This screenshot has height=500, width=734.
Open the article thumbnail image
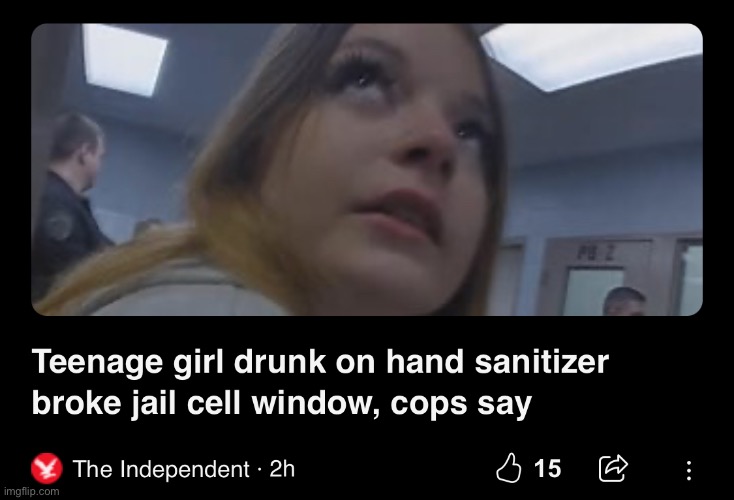(367, 169)
